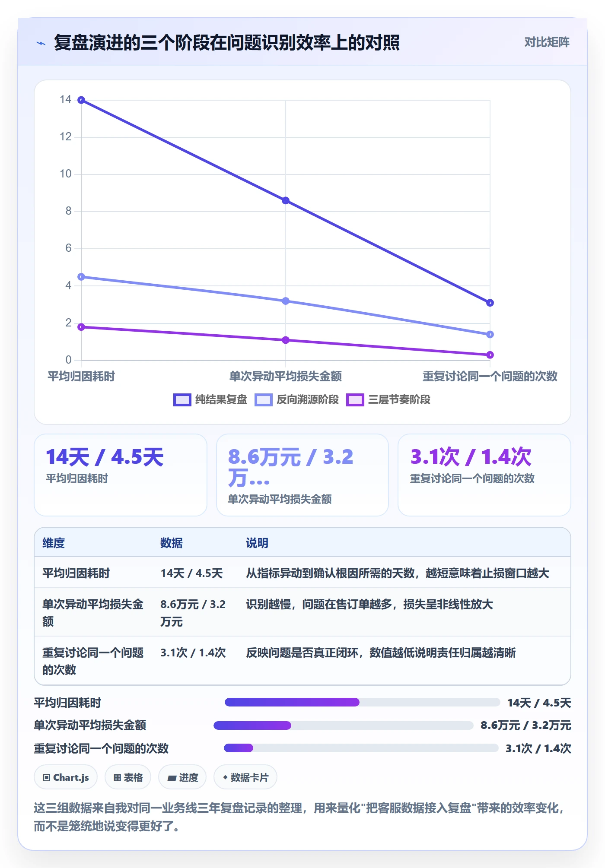This screenshot has height=868, width=605.
Task: Click x-axis label 单次异动平均损失金额
Action: coord(286,376)
